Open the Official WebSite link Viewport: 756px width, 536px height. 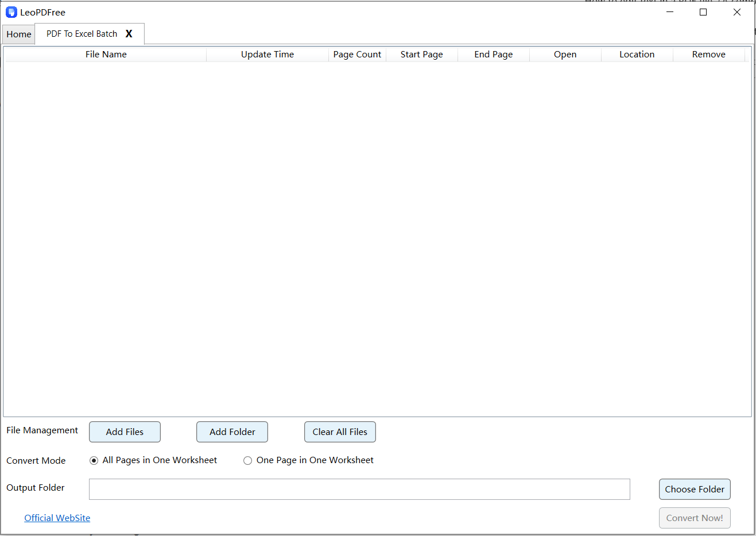[x=57, y=518]
